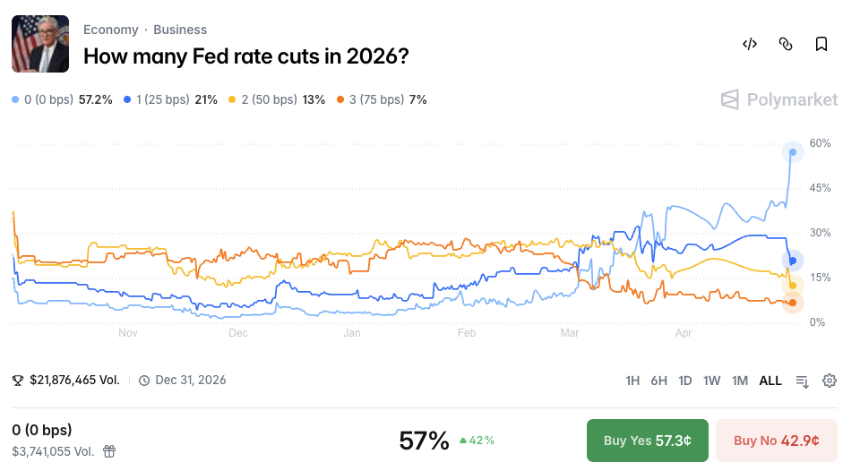Viewport: 860px width, 471px height.
Task: Copy the market link via chain icon
Action: point(785,44)
